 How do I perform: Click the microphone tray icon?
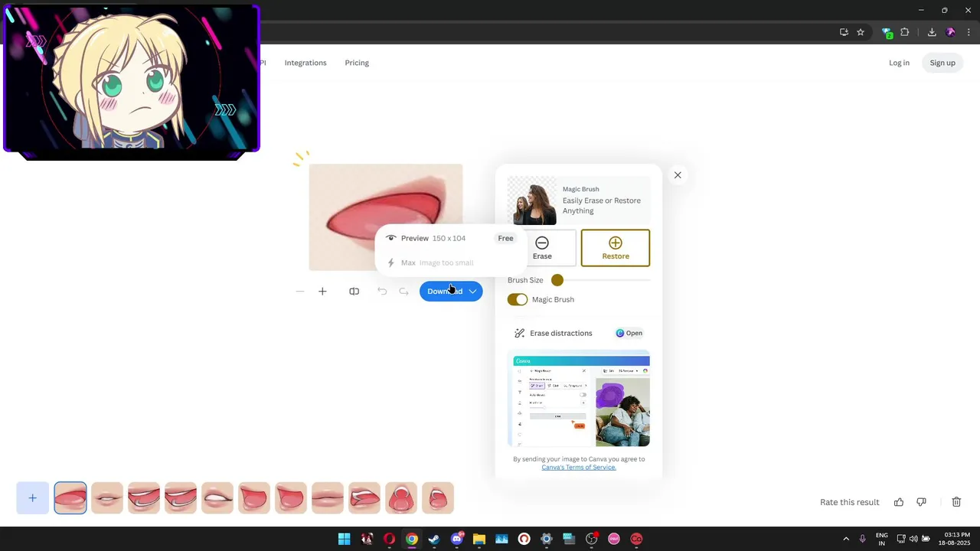coord(863,539)
